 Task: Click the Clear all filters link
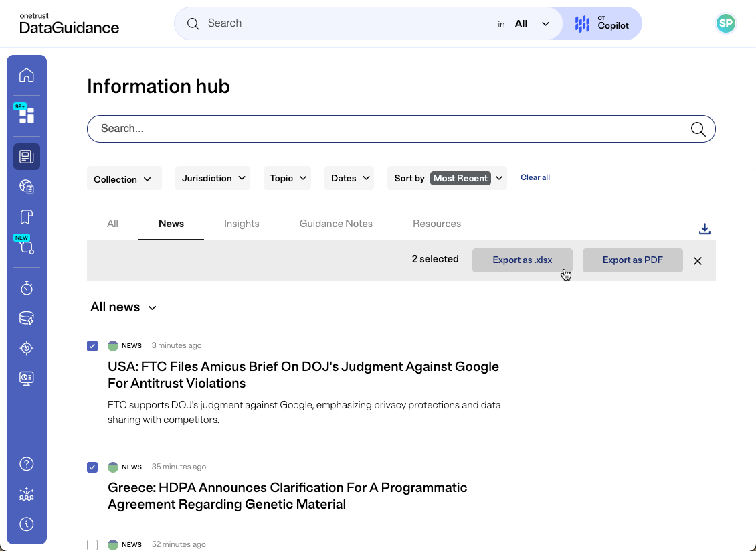coord(535,177)
